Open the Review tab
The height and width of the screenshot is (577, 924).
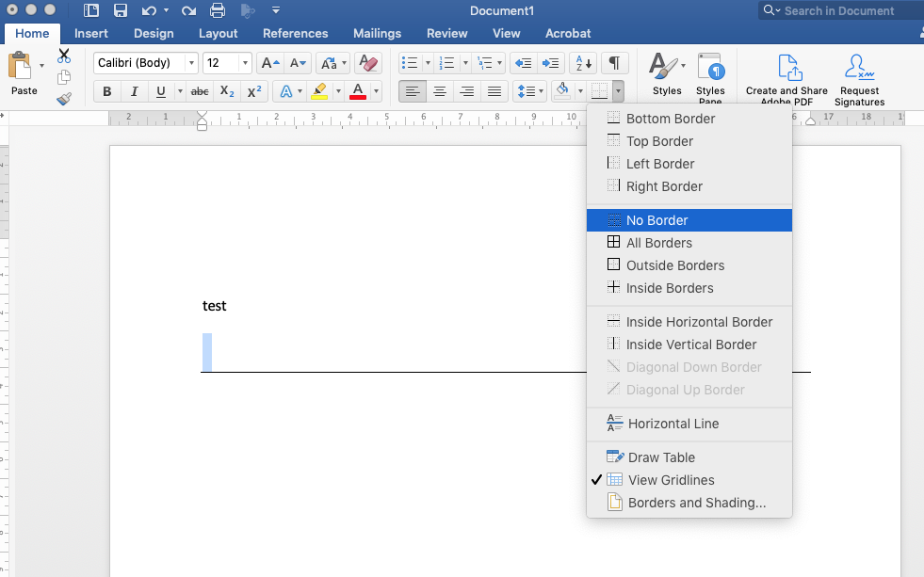click(446, 34)
